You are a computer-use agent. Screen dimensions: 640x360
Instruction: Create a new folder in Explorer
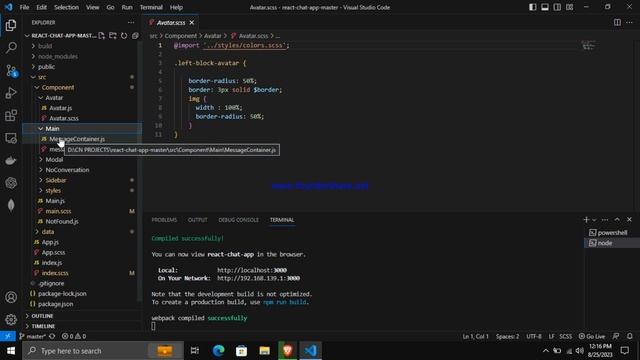[x=113, y=36]
